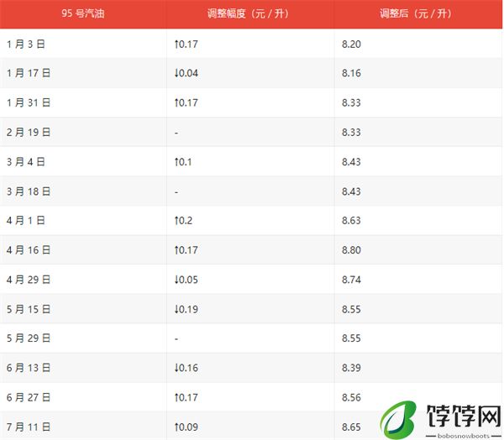The image size is (504, 440).
Task: Click the dash adjustment in the 2 月 19 日 row
Action: pos(176,133)
